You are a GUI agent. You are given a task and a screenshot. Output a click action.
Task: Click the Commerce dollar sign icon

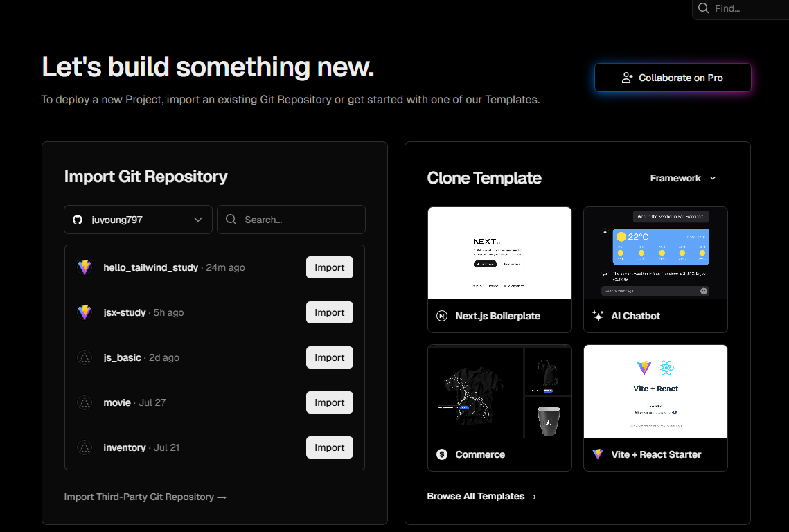(442, 454)
